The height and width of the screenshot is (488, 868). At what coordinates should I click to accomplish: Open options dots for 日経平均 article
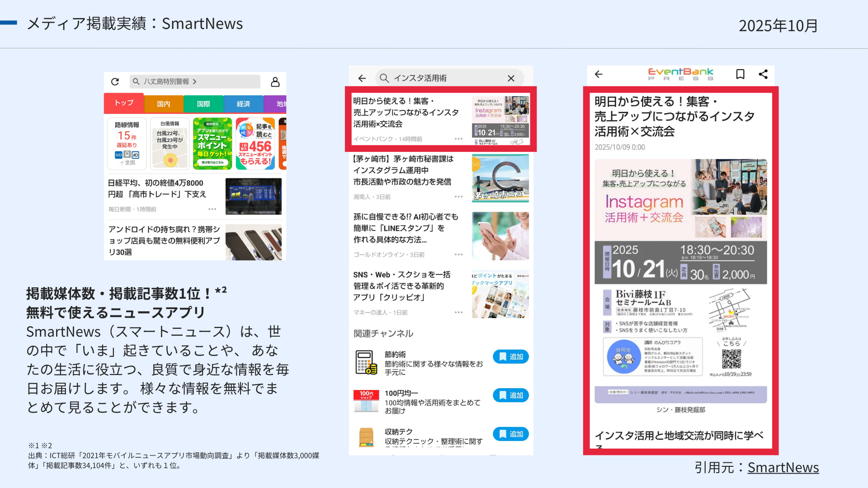212,209
